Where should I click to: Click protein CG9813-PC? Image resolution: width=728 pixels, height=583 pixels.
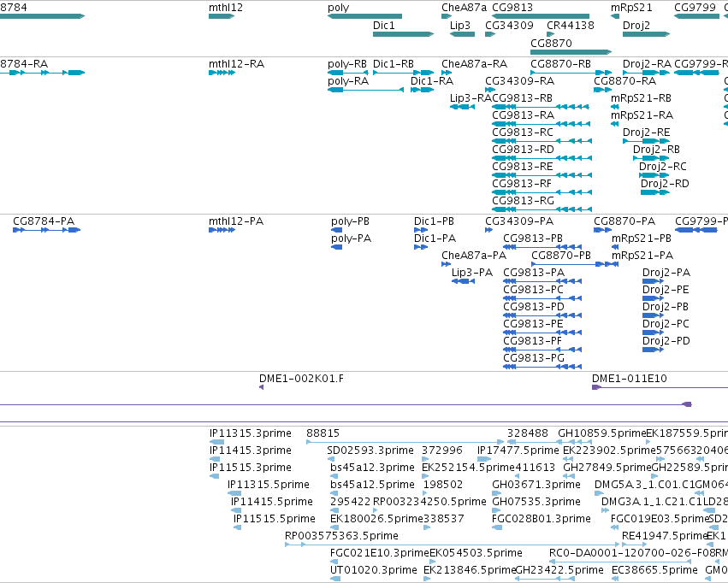tap(534, 290)
